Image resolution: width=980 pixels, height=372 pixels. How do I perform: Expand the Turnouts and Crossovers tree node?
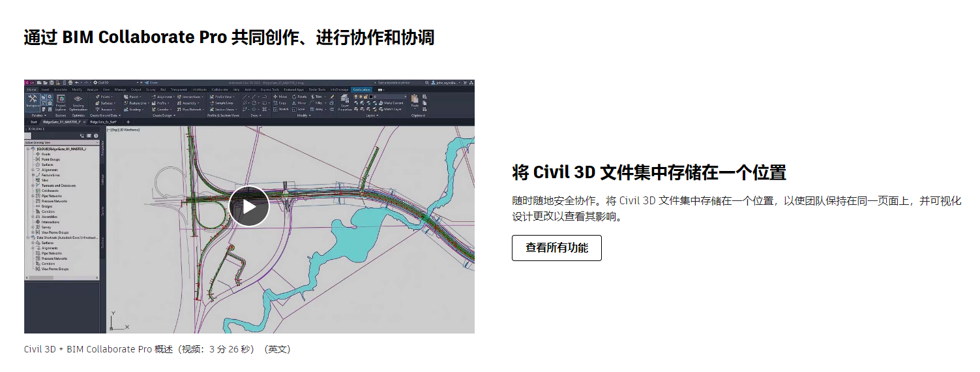33,185
